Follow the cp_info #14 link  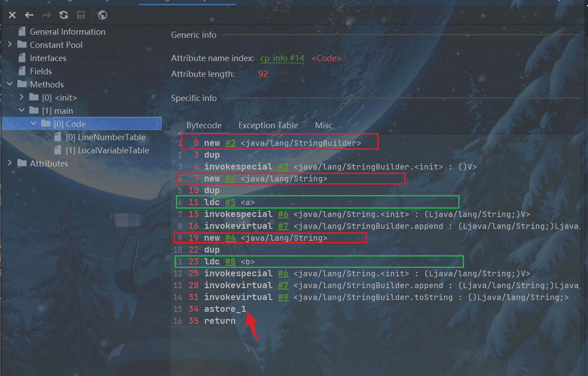[282, 58]
